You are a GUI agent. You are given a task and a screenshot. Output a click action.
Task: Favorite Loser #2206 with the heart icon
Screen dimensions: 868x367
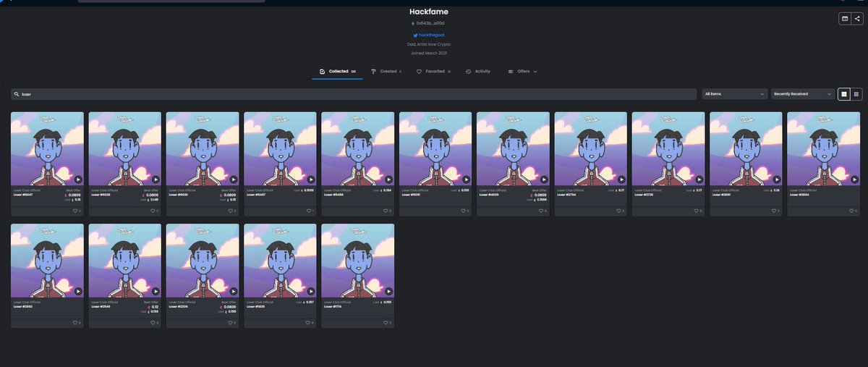(229, 323)
